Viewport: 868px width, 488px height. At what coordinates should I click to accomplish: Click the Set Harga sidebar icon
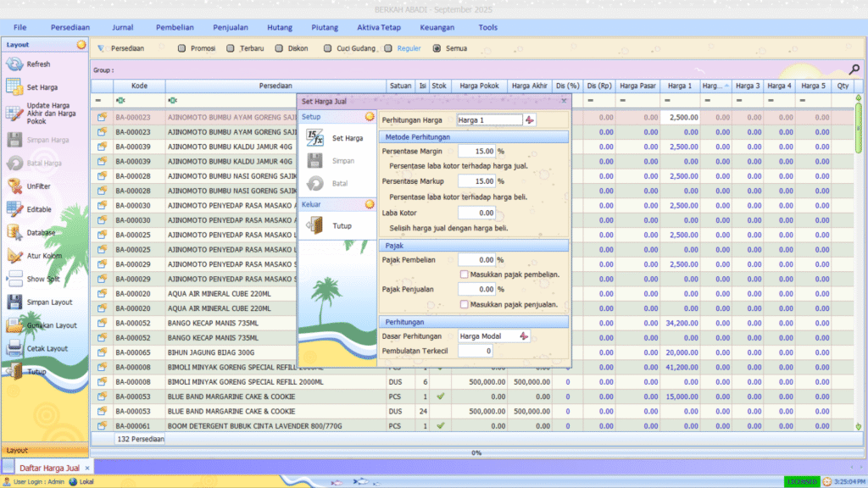pos(14,86)
